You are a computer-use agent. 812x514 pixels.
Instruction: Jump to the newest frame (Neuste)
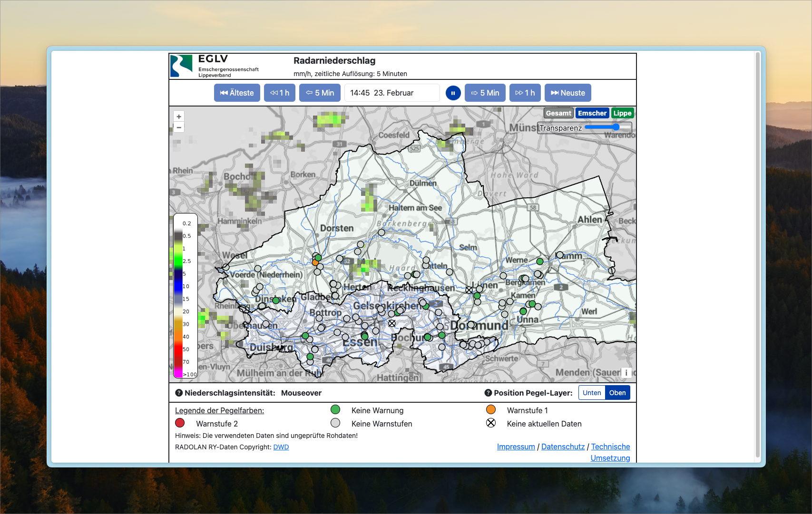[568, 93]
